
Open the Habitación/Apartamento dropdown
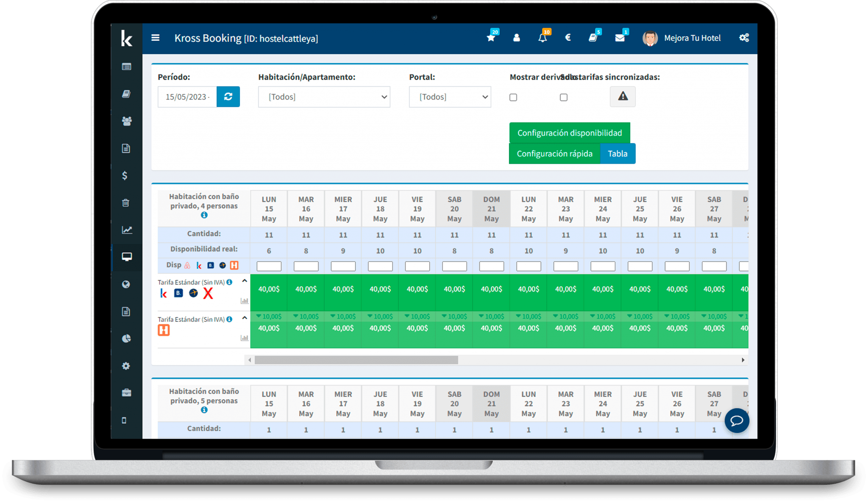(324, 97)
